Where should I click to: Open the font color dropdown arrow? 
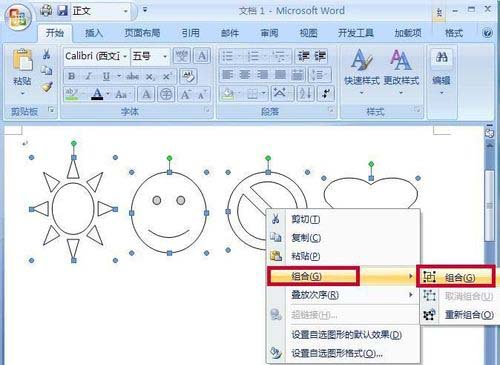point(108,94)
